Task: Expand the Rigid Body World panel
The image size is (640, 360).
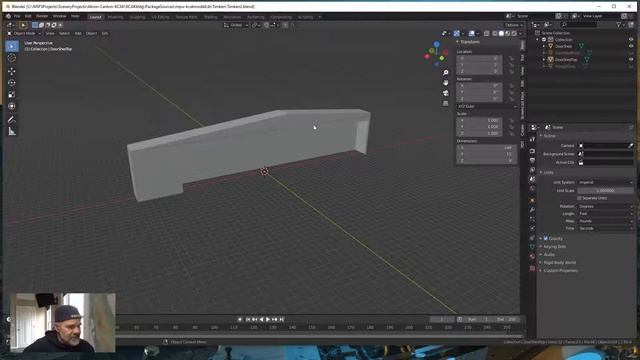Action: coord(560,262)
